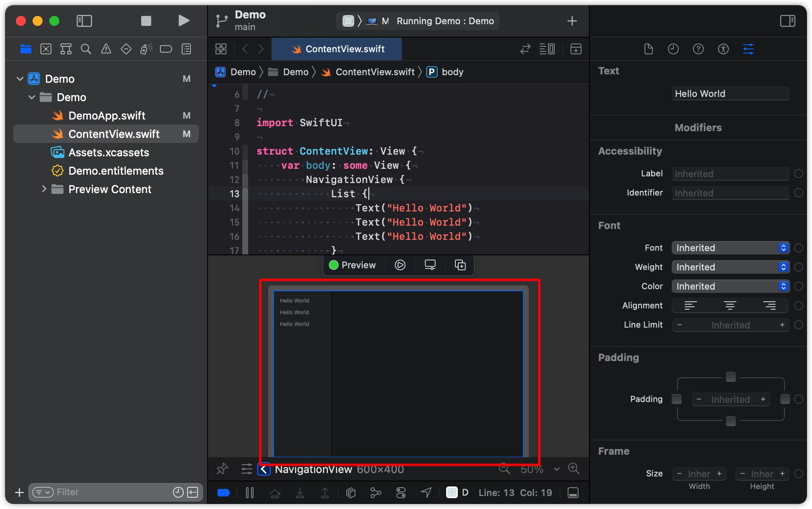812x509 pixels.
Task: Toggle the top padding checkbox
Action: point(731,377)
